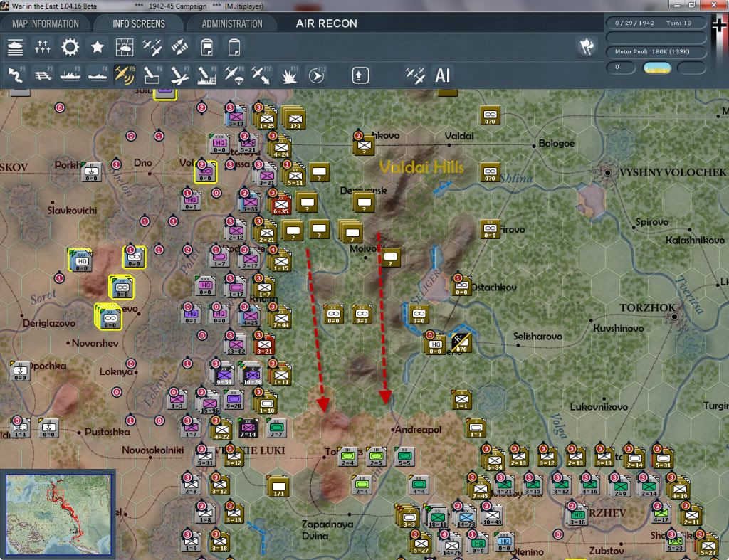Select the black 7=14 unit counter
729x560 pixels.
tap(248, 428)
